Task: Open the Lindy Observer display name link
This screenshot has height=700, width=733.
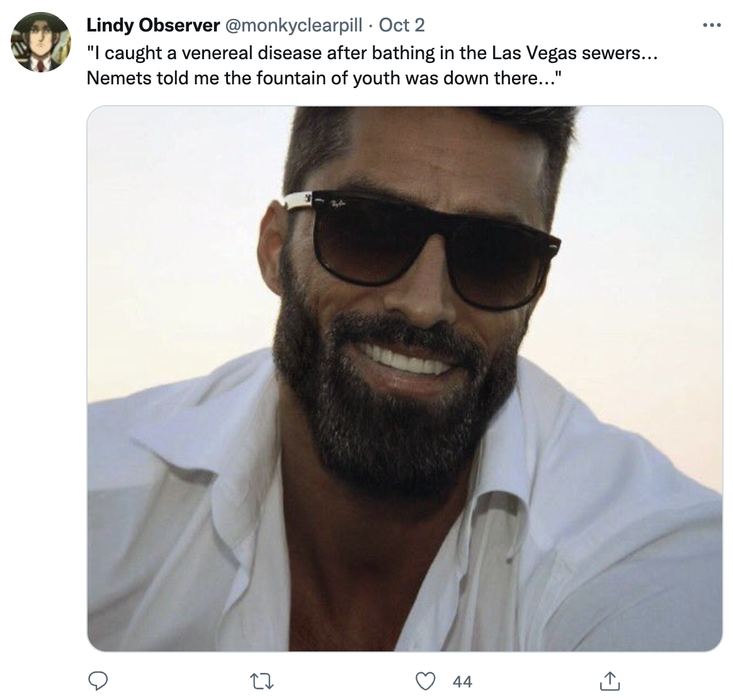Action: click(153, 25)
